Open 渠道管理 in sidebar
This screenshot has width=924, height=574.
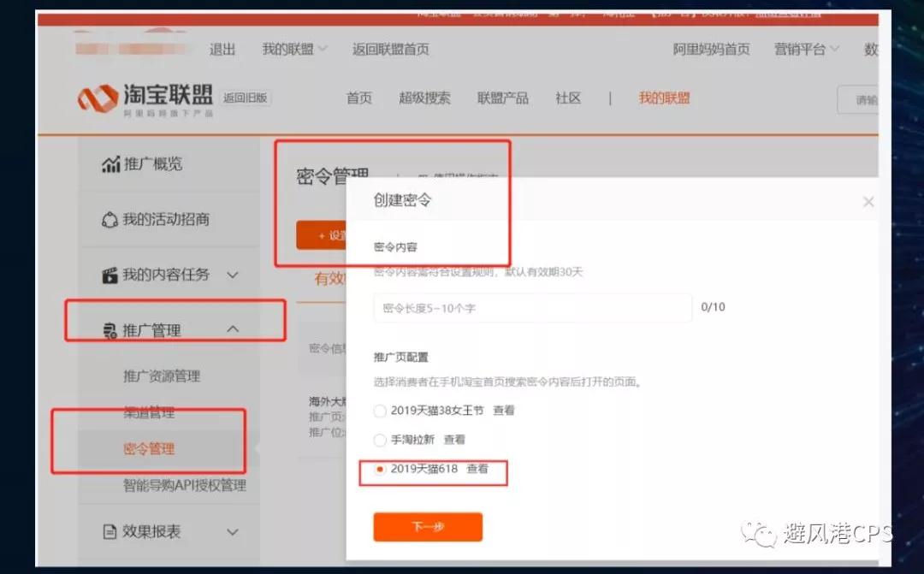149,412
